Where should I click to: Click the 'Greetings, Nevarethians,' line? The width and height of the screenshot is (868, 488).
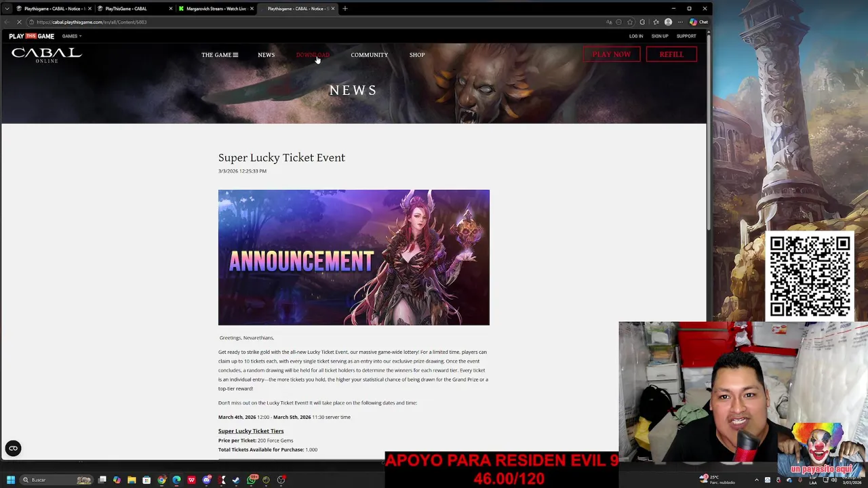point(247,338)
